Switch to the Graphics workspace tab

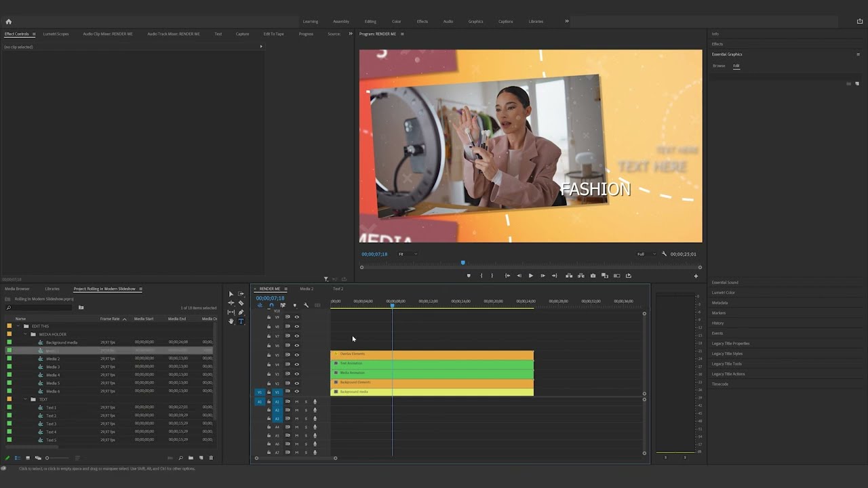(x=476, y=22)
